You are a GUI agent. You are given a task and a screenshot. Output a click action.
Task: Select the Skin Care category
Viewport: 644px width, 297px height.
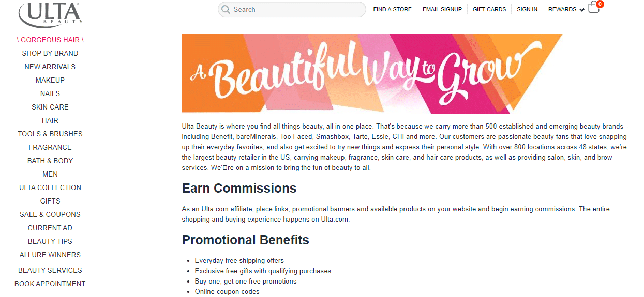(x=50, y=107)
